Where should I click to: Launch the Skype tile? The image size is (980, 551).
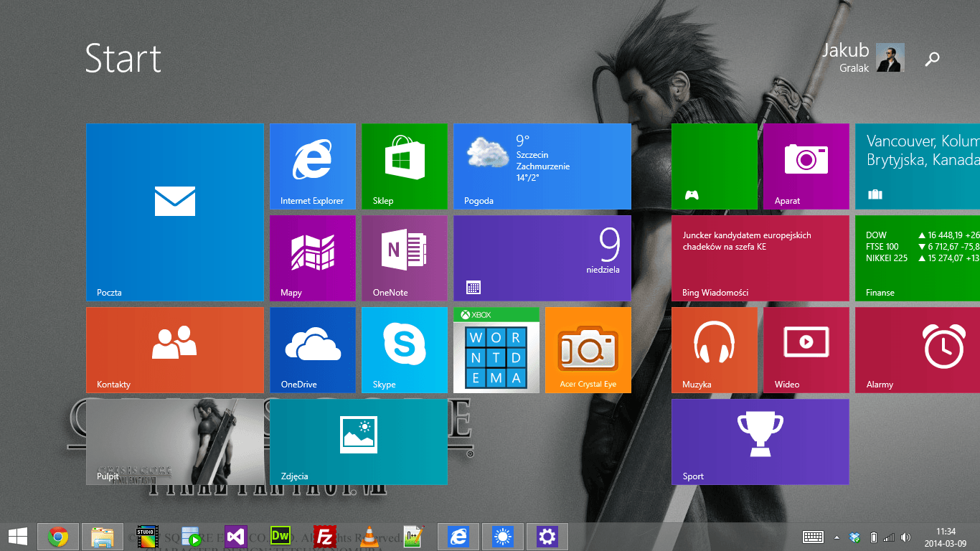pyautogui.click(x=405, y=350)
